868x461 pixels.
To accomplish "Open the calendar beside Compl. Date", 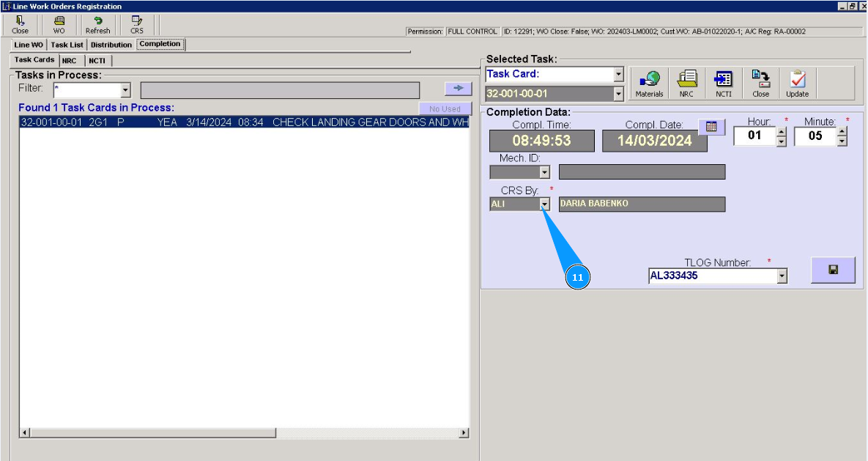I will coord(711,127).
